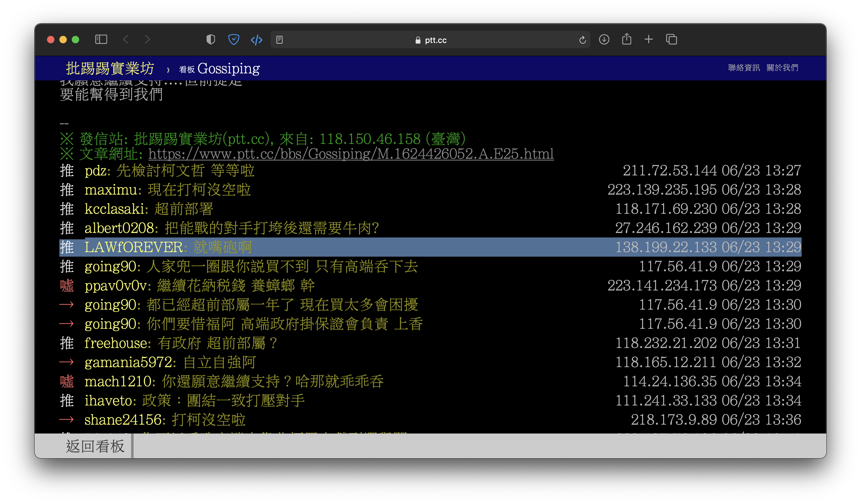Toggle the Safari sidebar icon
This screenshot has height=504, width=861.
101,40
